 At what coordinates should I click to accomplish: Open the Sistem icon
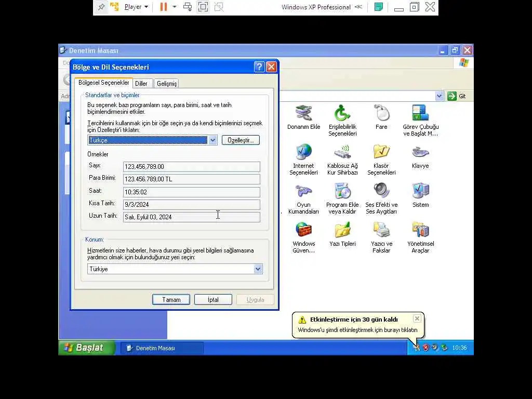pyautogui.click(x=420, y=195)
